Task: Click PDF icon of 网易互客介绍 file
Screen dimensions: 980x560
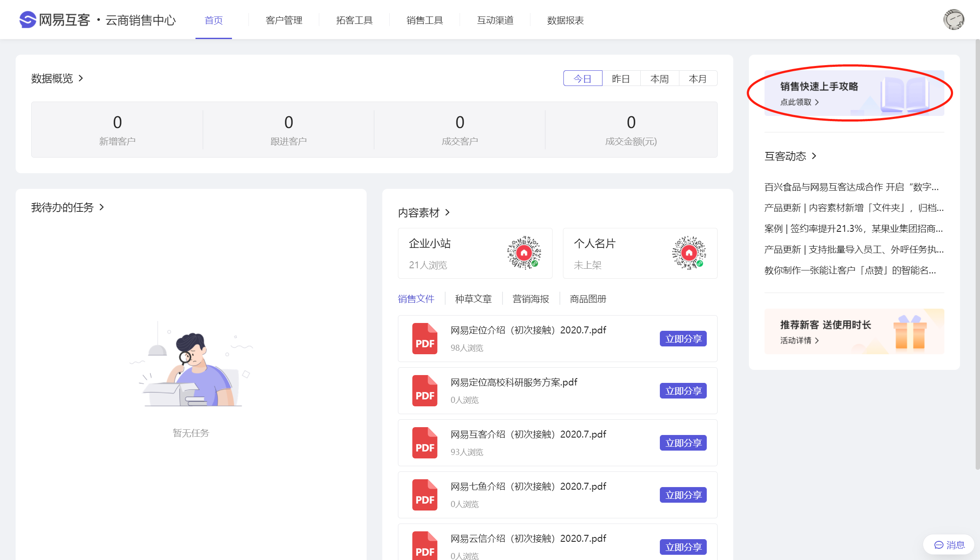Action: click(x=424, y=443)
